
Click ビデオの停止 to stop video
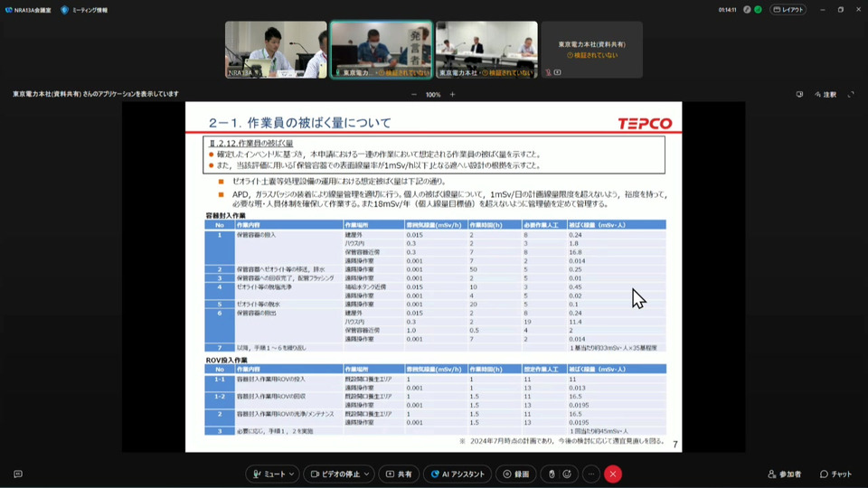point(335,474)
